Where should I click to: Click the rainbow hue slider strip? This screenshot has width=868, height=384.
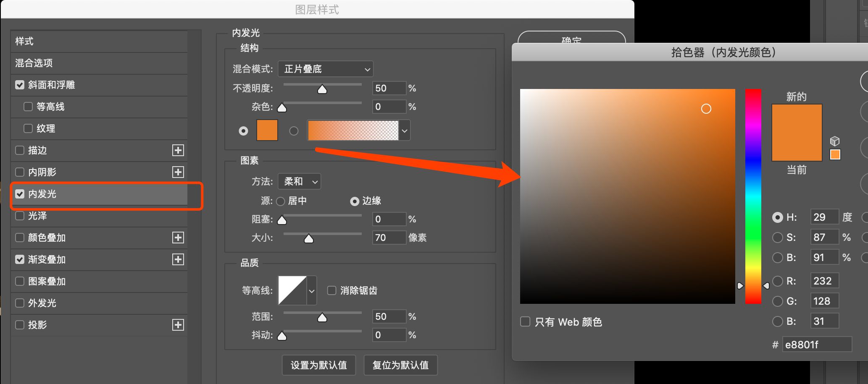pos(753,196)
